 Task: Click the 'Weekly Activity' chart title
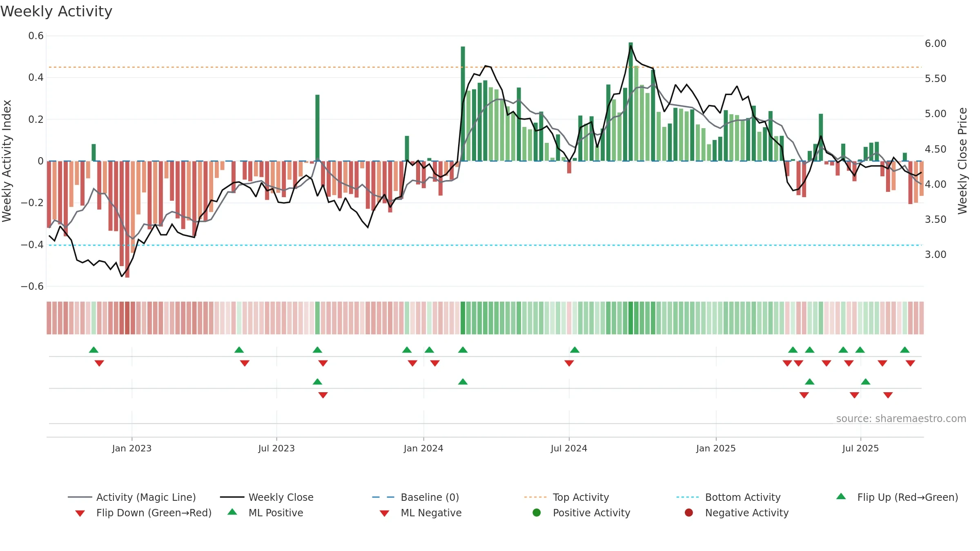point(56,11)
